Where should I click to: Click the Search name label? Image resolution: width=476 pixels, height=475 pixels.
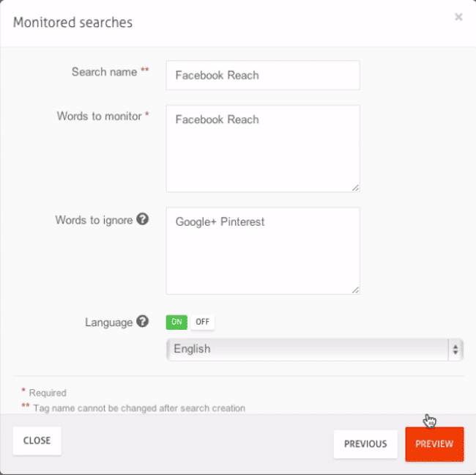pyautogui.click(x=104, y=73)
